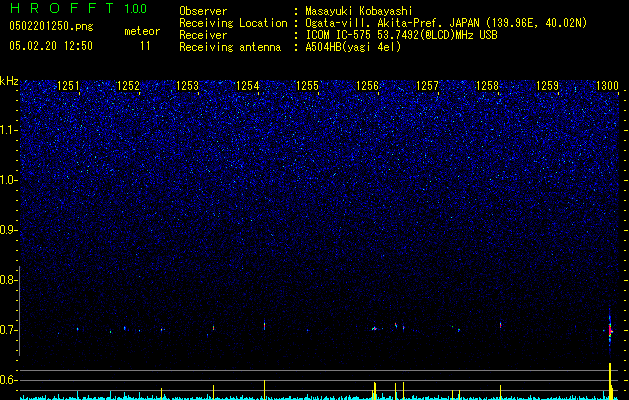
Task: Click the 1251 time marker
Action: [x=68, y=86]
